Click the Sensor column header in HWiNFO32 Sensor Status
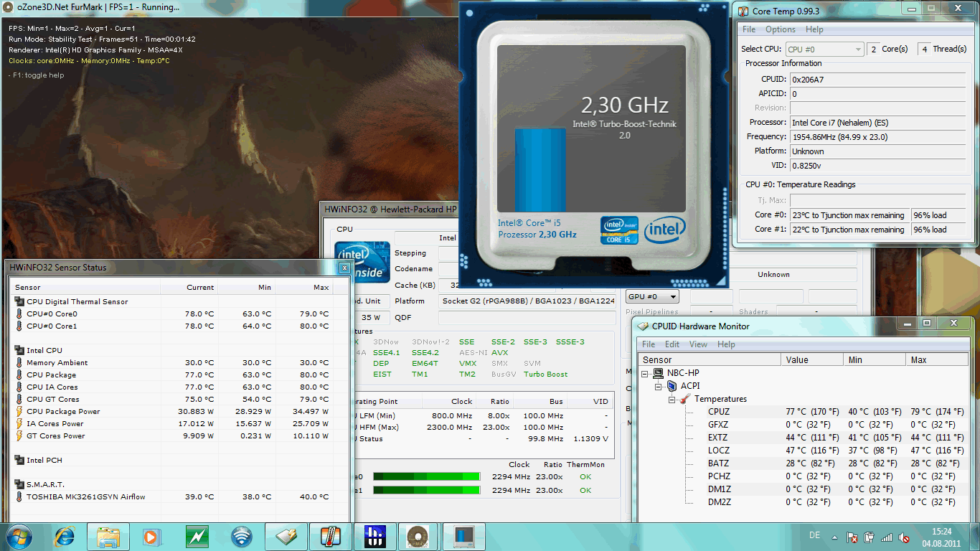Screen dimensions: 980x551 [x=85, y=287]
